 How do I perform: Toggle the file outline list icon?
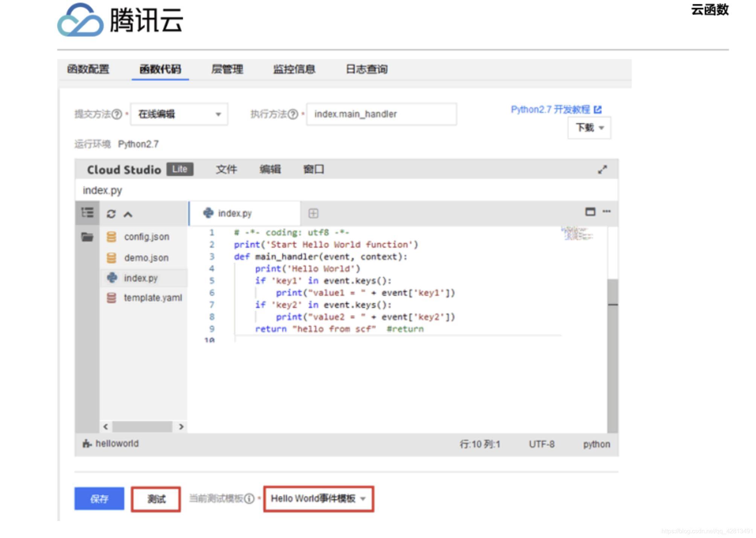click(87, 213)
